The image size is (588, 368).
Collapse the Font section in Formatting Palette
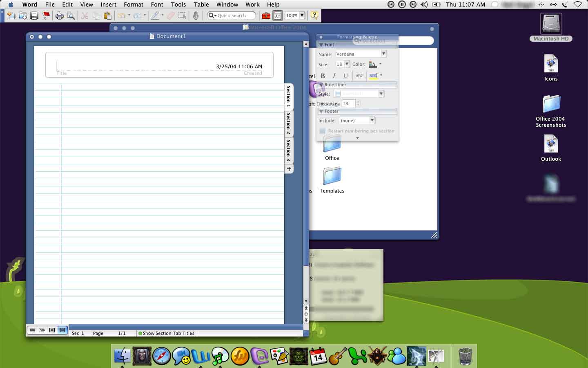(321, 45)
